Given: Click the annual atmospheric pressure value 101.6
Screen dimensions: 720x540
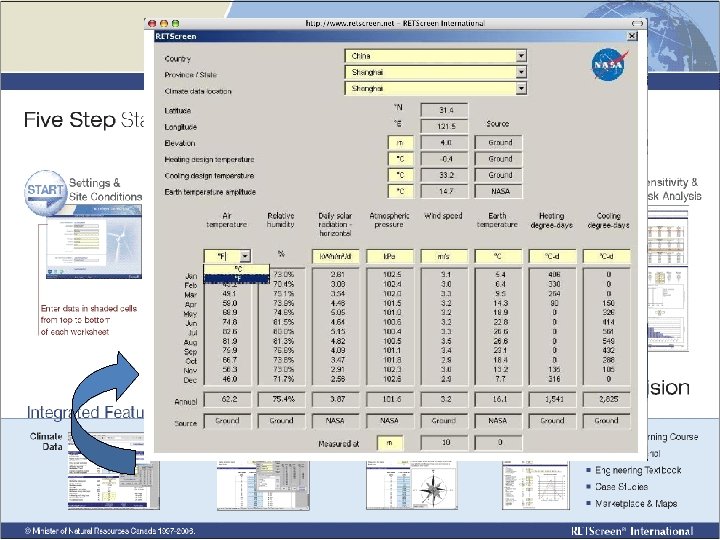Looking at the screenshot, I should tap(390, 399).
